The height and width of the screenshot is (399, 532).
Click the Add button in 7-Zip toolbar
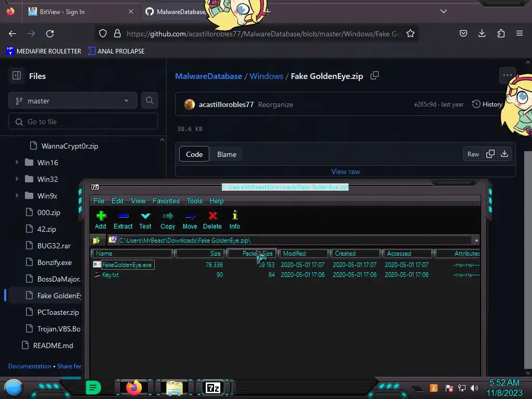tap(100, 220)
